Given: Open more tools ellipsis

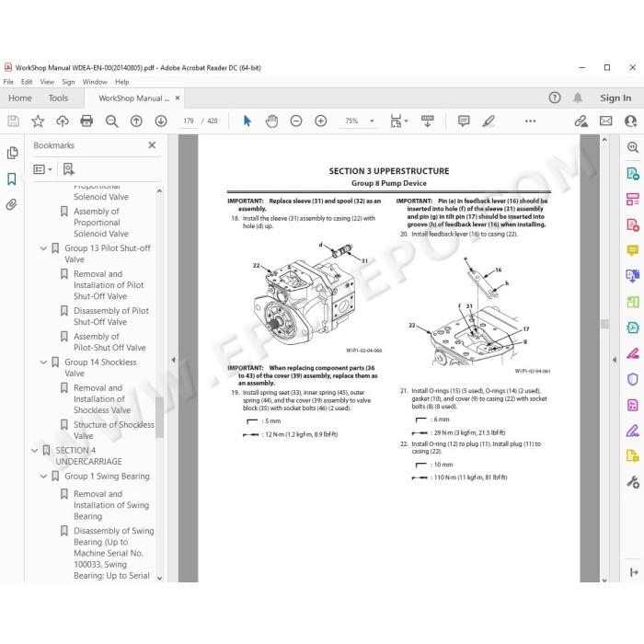Looking at the screenshot, I should [x=530, y=121].
